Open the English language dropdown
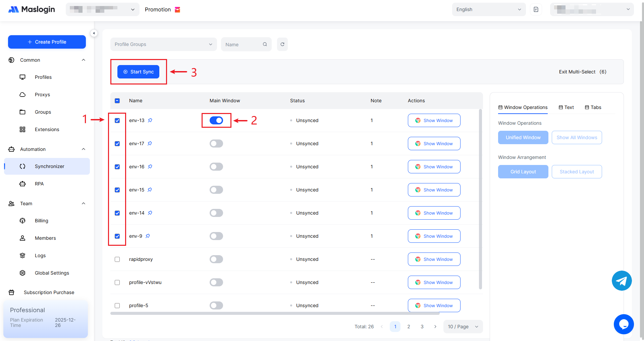This screenshot has width=644, height=341. tap(489, 9)
